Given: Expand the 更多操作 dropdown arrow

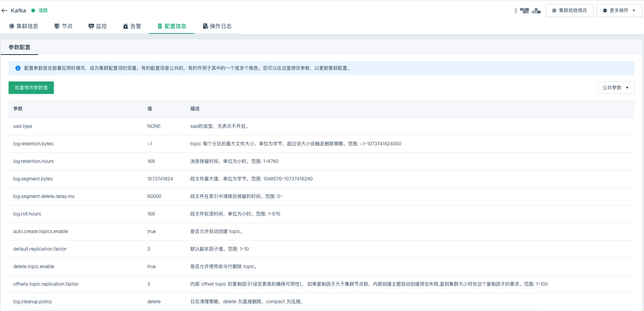Looking at the screenshot, I should [634, 11].
